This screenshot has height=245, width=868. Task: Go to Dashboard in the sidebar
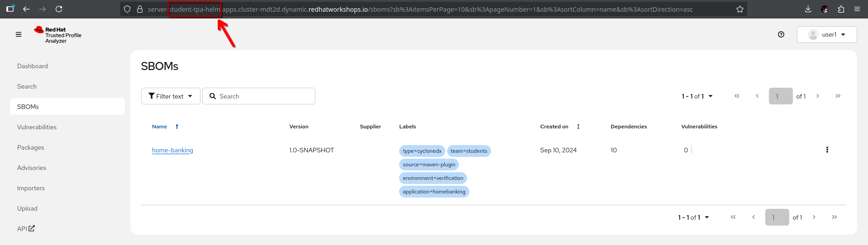tap(33, 66)
